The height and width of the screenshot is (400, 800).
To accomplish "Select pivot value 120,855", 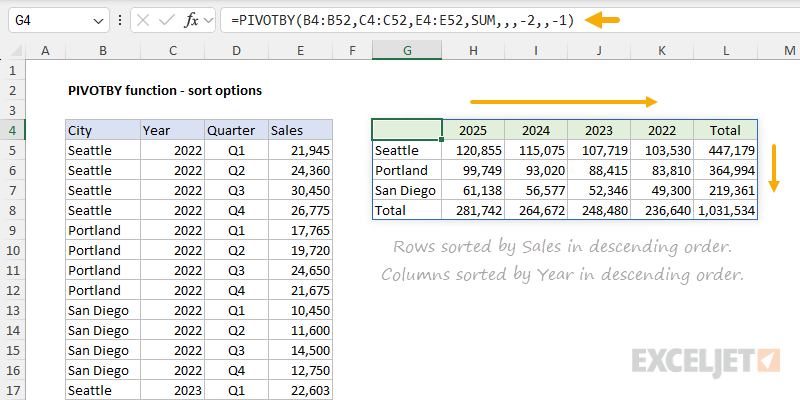I will tap(473, 150).
